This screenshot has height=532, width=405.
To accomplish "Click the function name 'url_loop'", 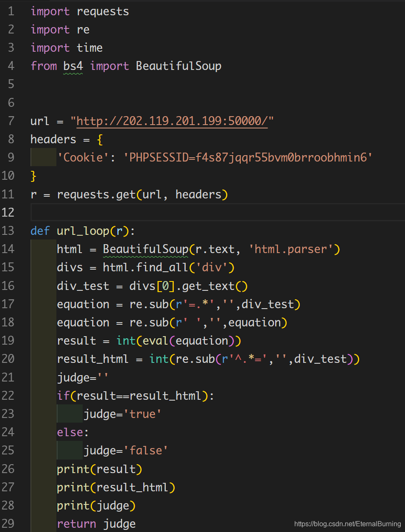I will [83, 231].
